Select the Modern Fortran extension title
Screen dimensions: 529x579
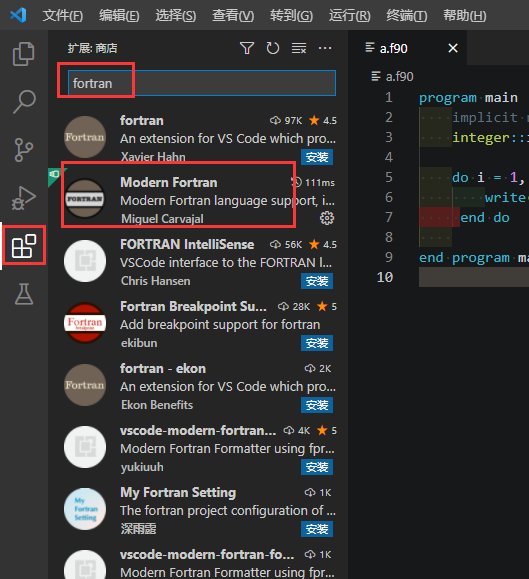coord(169,183)
